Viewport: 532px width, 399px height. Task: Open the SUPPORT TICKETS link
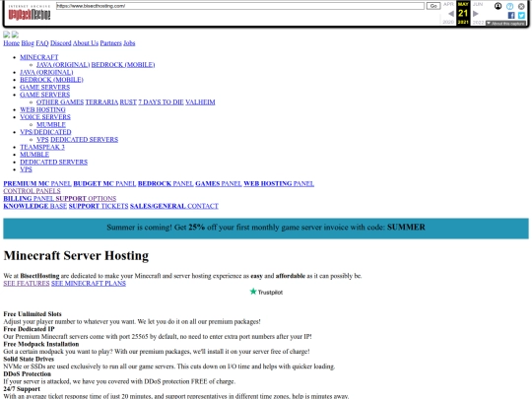coord(99,206)
